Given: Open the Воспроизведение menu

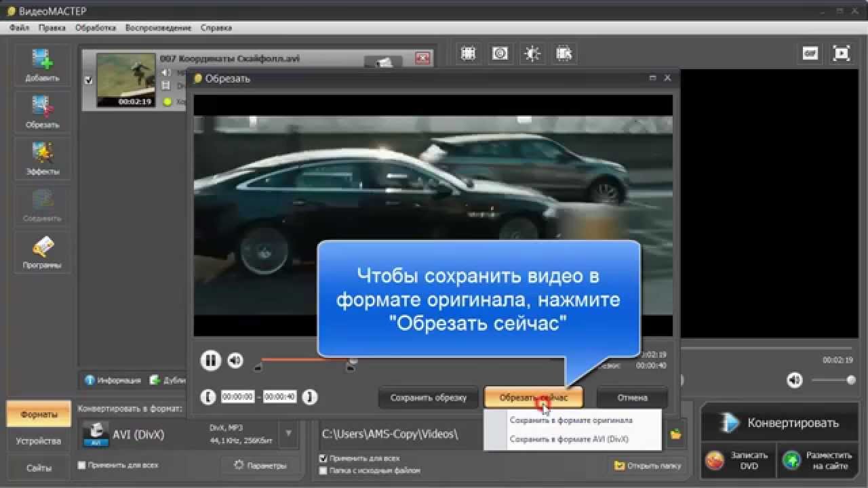Looking at the screenshot, I should coord(158,28).
